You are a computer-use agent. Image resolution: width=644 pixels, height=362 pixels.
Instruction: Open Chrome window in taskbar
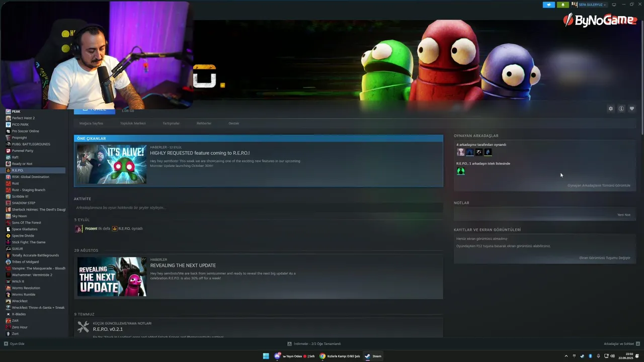pos(341,356)
